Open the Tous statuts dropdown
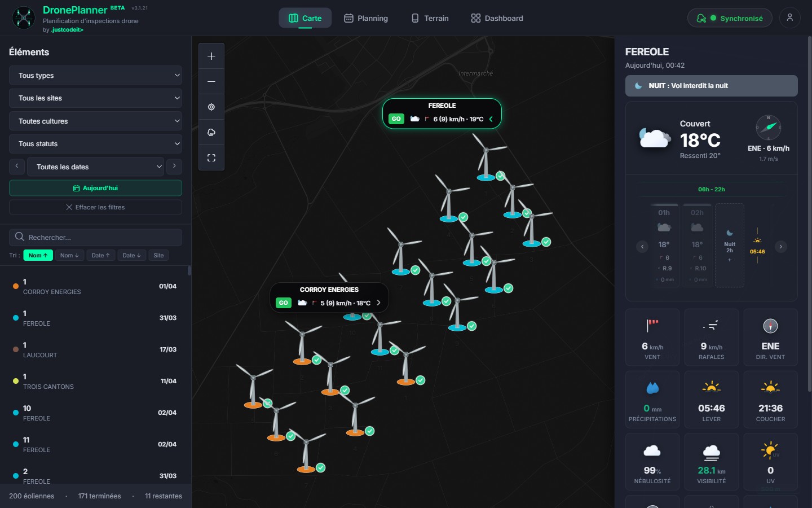The height and width of the screenshot is (508, 812). pyautogui.click(x=95, y=144)
